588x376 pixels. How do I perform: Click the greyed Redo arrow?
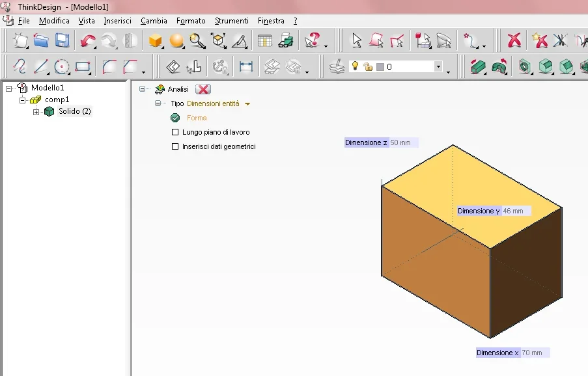tap(109, 41)
